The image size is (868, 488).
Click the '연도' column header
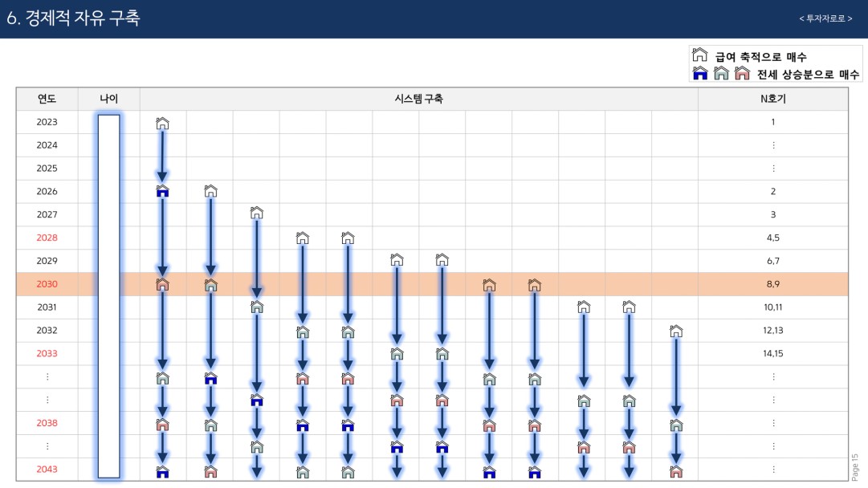47,99
